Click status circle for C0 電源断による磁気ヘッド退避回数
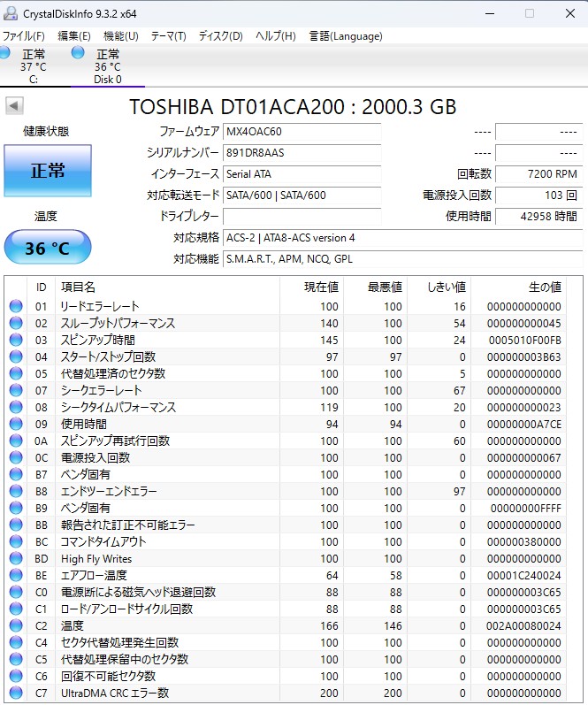This screenshot has height=705, width=588. pos(16,592)
